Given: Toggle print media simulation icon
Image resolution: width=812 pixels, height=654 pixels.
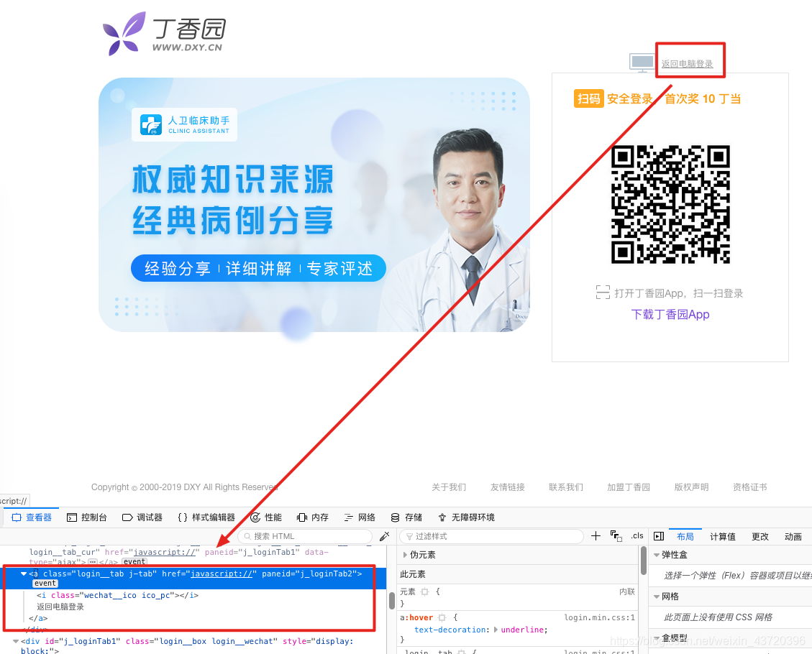Looking at the screenshot, I should (x=616, y=536).
